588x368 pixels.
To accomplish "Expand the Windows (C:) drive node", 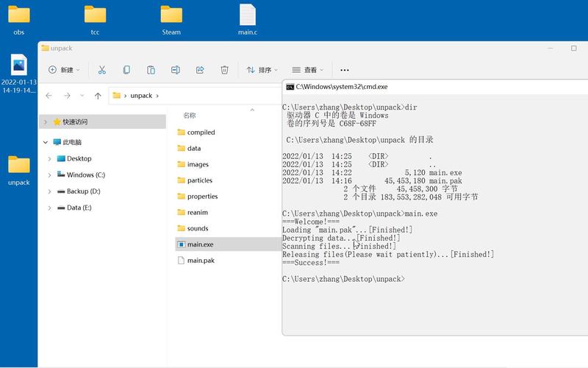I will click(49, 175).
